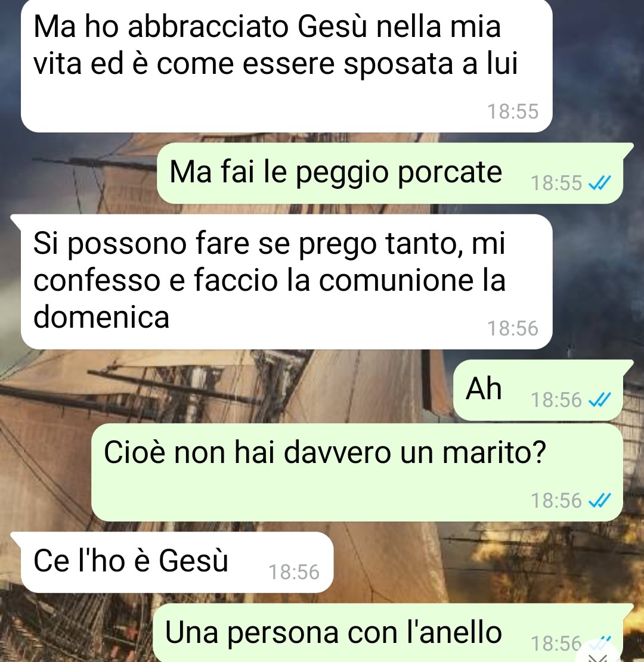The height and width of the screenshot is (662, 644).
Task: Tap read ticks on 'Cioè non hai davvero un marito?'
Action: (x=600, y=501)
